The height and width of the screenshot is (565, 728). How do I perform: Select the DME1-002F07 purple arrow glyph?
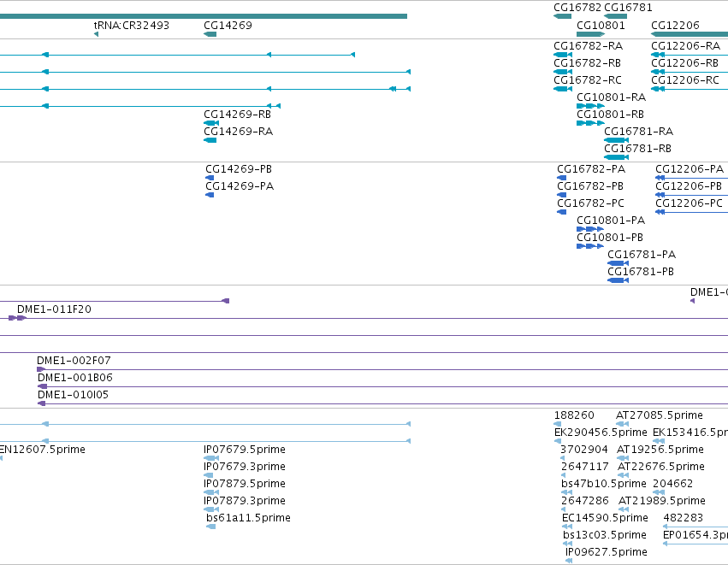click(x=41, y=369)
